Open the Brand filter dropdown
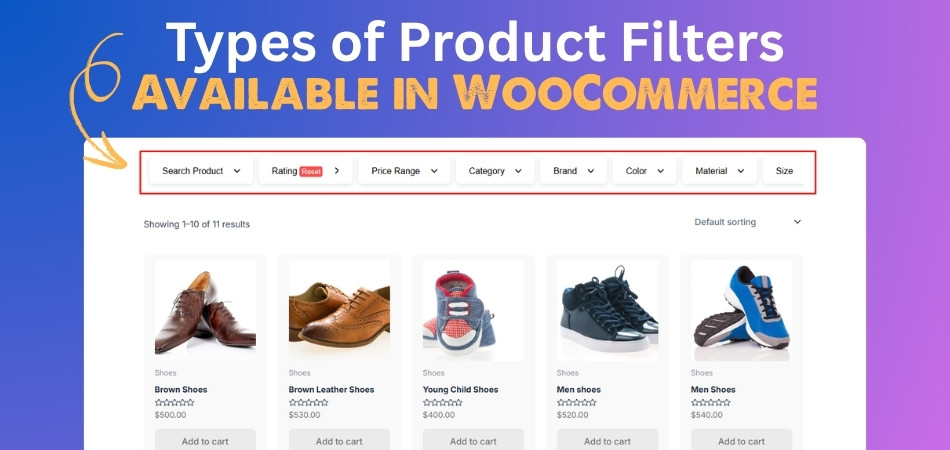950x450 pixels. point(573,171)
